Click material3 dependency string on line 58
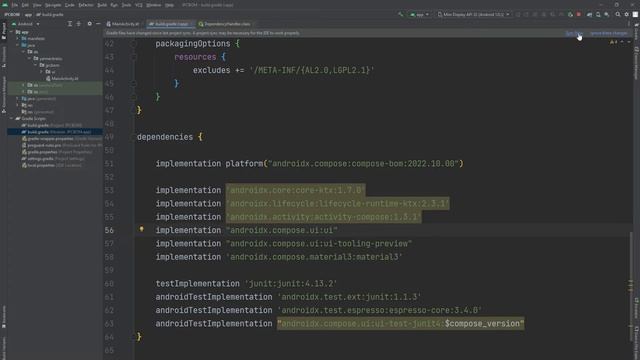Screen dimensions: 640x360 (x=314, y=257)
